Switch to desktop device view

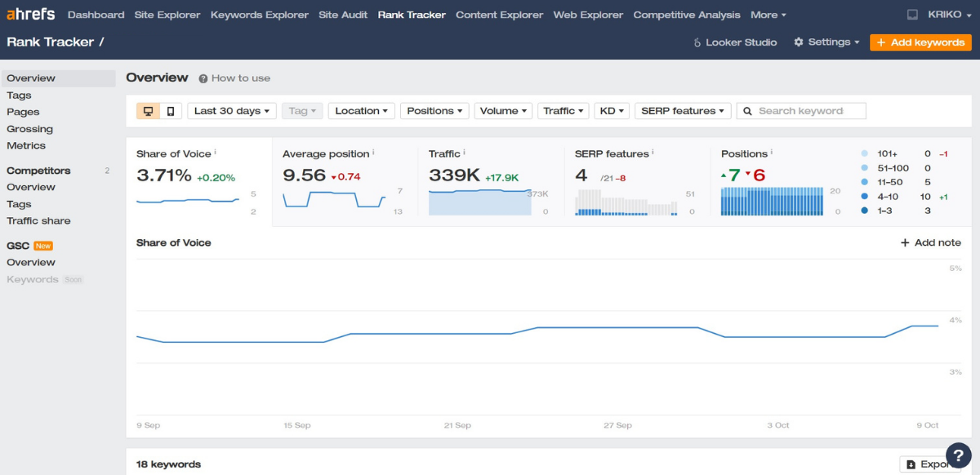tap(149, 111)
